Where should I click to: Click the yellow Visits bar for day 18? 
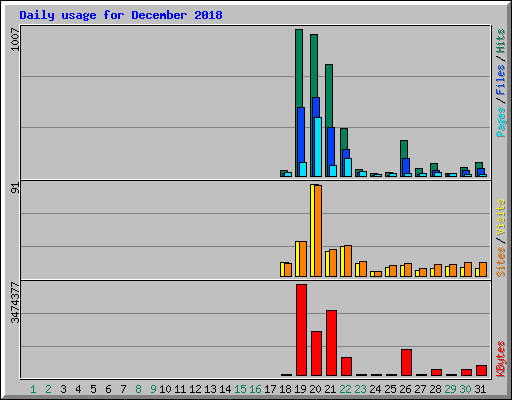click(x=282, y=269)
